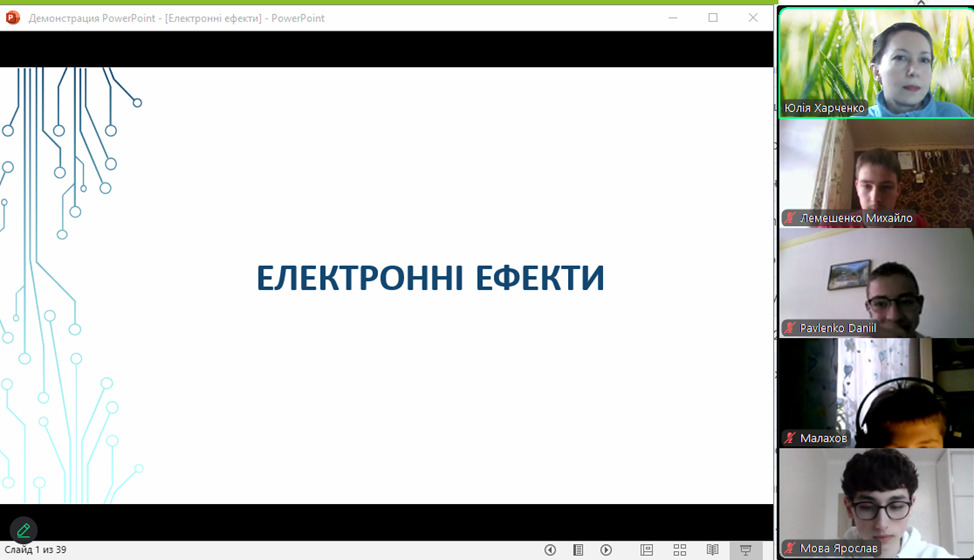Viewport: 974px width, 560px height.
Task: Select Юлія Харченко's video tile
Action: [x=875, y=62]
